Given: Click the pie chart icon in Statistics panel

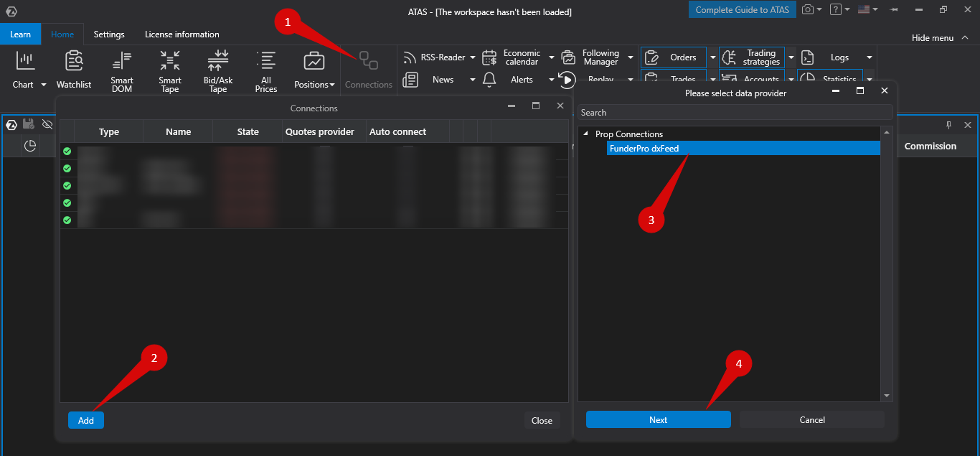Looking at the screenshot, I should (30, 146).
